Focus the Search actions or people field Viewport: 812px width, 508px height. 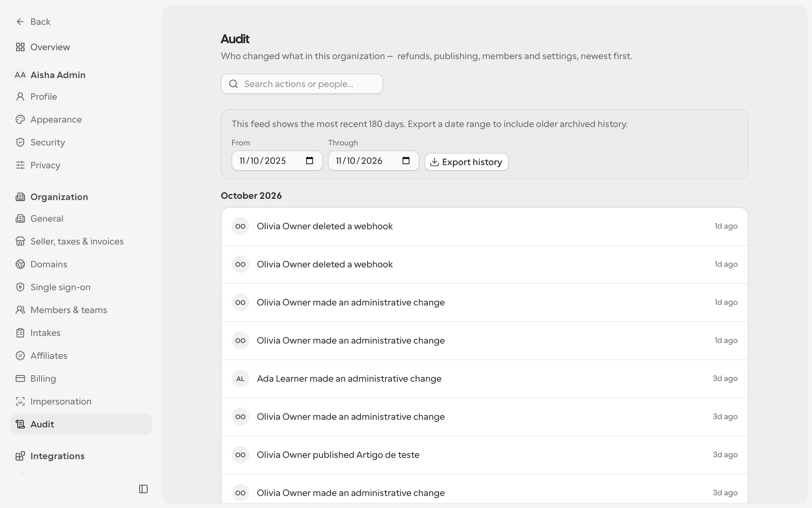pyautogui.click(x=302, y=84)
